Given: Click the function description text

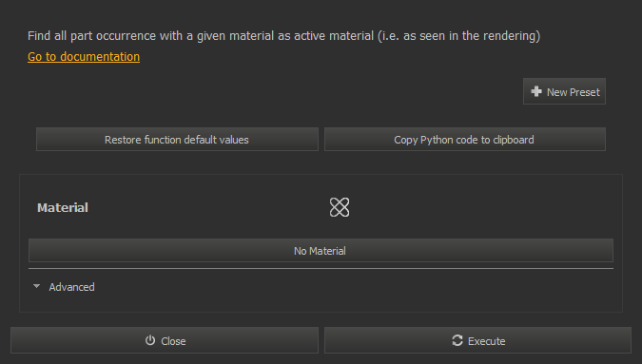Looking at the screenshot, I should click(283, 36).
